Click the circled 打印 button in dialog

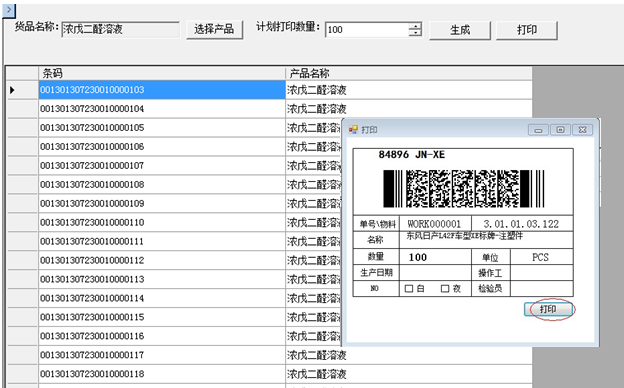click(549, 309)
